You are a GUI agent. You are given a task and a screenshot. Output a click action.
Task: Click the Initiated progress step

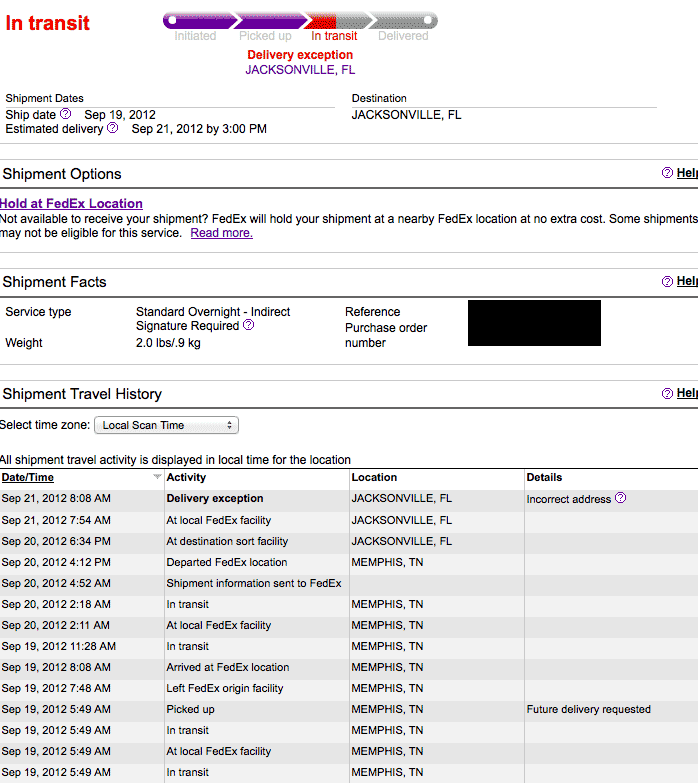click(195, 36)
